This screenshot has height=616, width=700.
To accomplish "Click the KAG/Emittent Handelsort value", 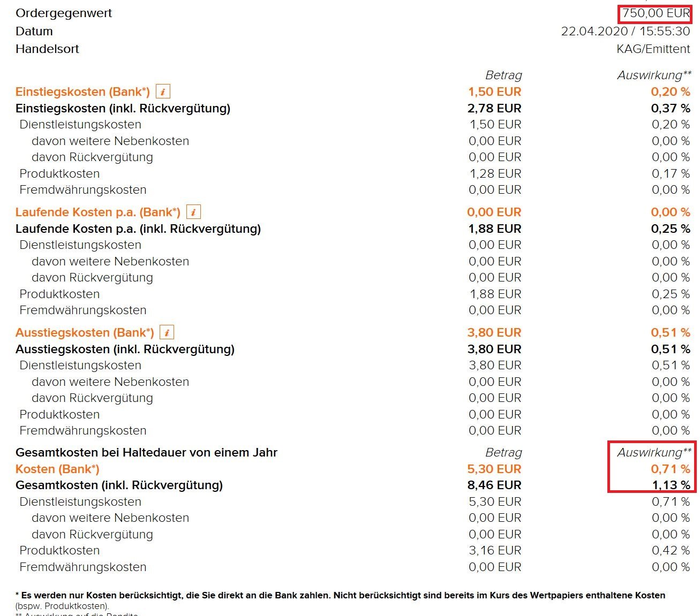I will point(653,49).
